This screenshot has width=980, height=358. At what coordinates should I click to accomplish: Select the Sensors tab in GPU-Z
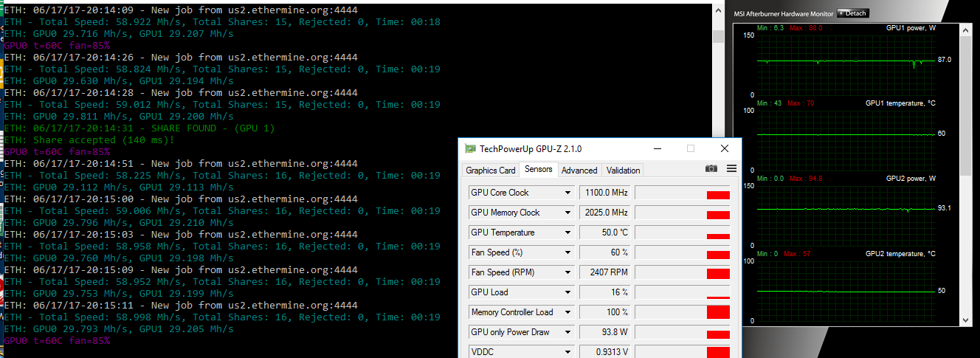pyautogui.click(x=538, y=169)
